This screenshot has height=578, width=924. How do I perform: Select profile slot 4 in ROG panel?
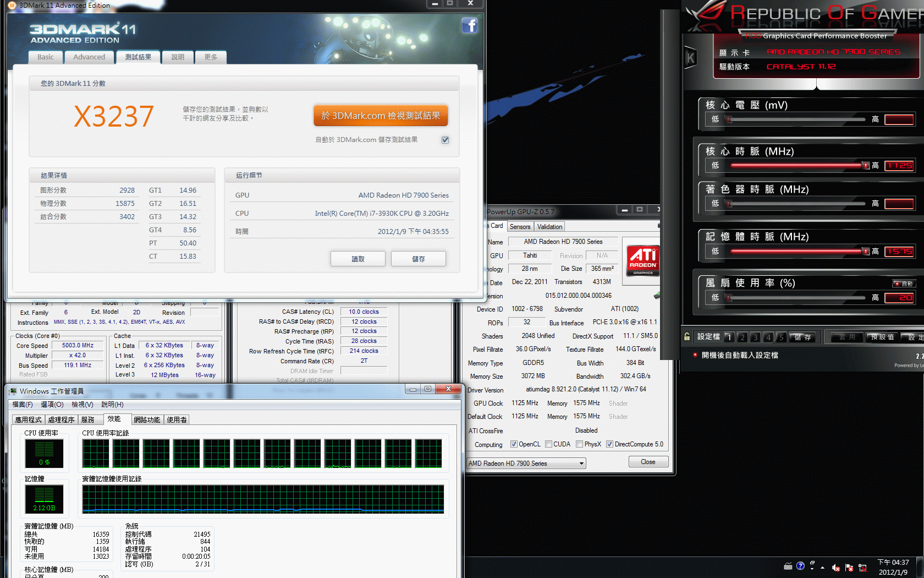768,337
